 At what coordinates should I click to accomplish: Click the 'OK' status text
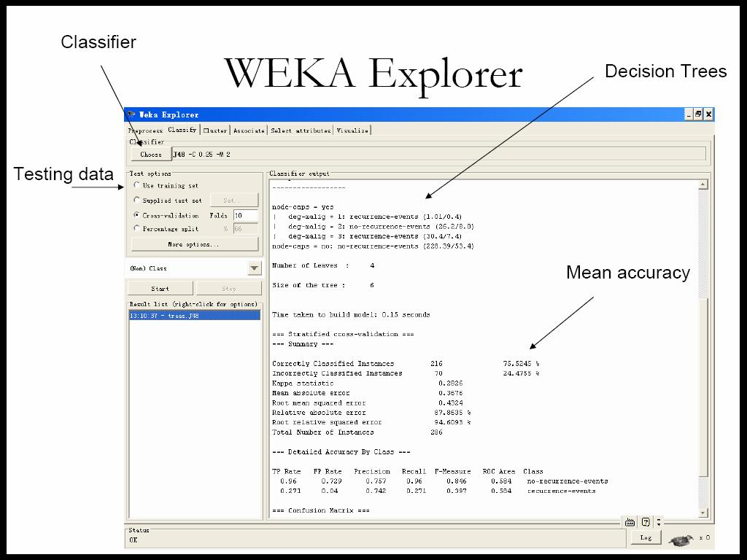pyautogui.click(x=133, y=540)
